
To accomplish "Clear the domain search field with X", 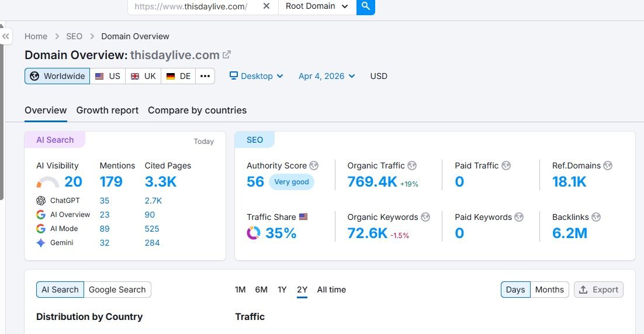I will click(x=266, y=6).
